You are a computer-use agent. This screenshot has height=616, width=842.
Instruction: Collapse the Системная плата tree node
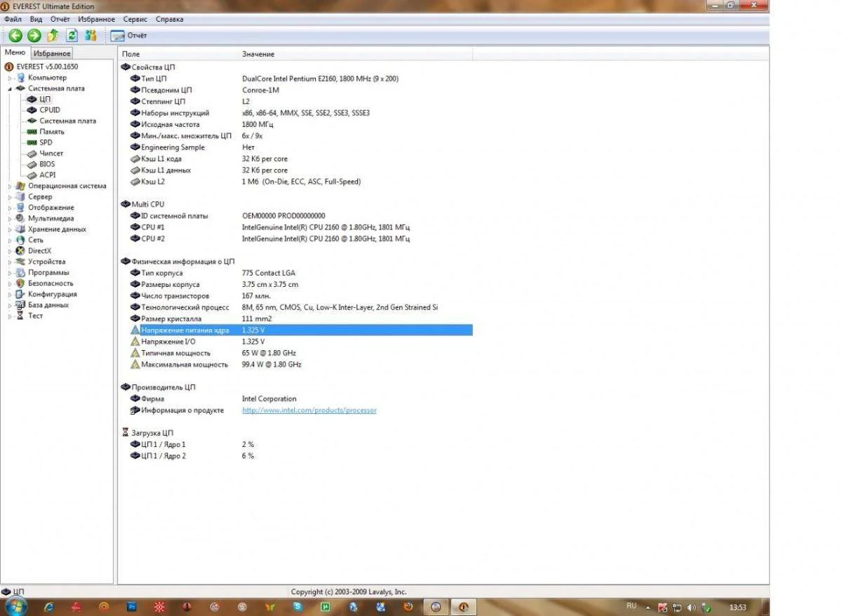point(11,88)
